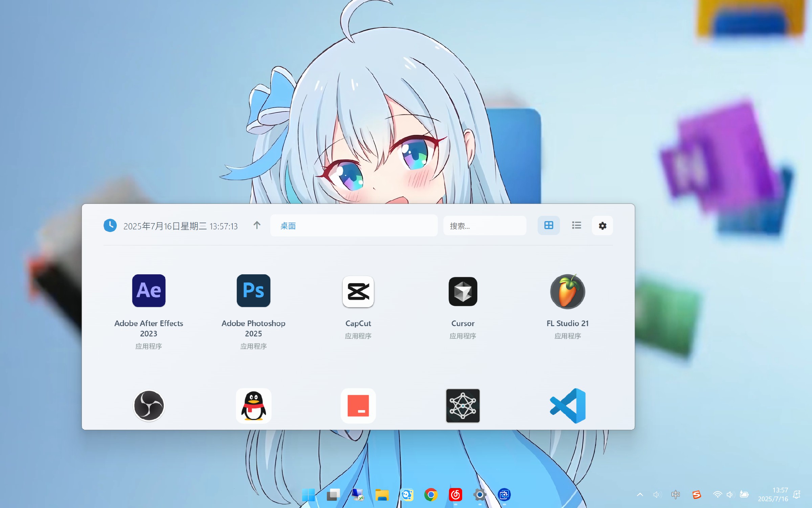Expand hidden system tray icons

(x=640, y=494)
